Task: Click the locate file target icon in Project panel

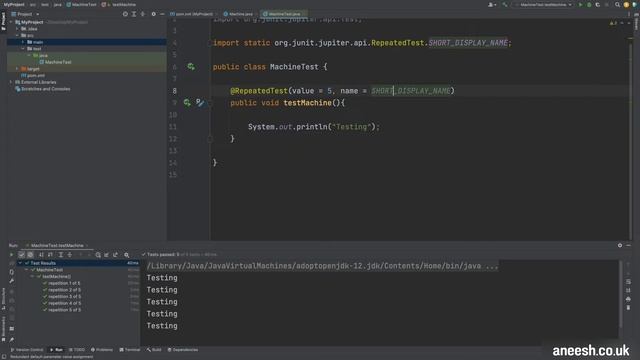Action: coord(125,14)
